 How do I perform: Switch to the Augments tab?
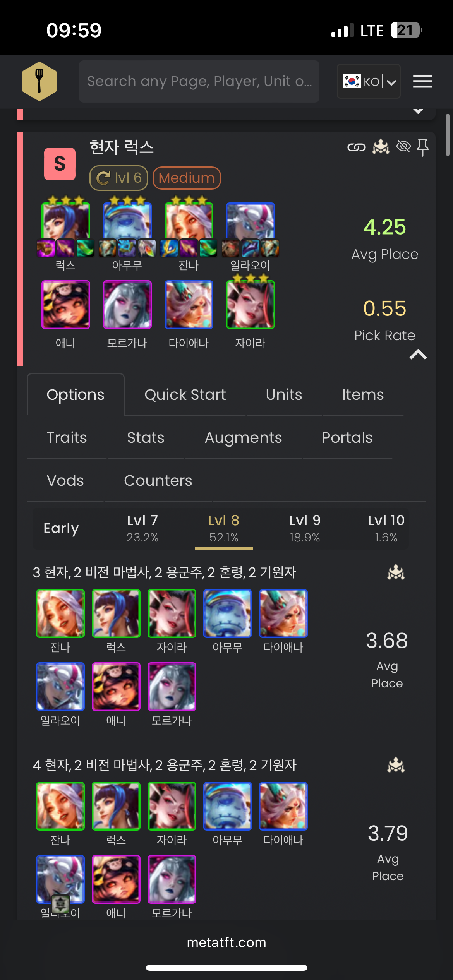tap(243, 438)
